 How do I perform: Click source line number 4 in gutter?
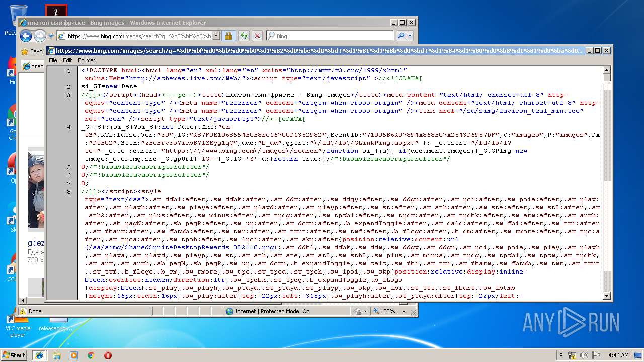pos(69,127)
